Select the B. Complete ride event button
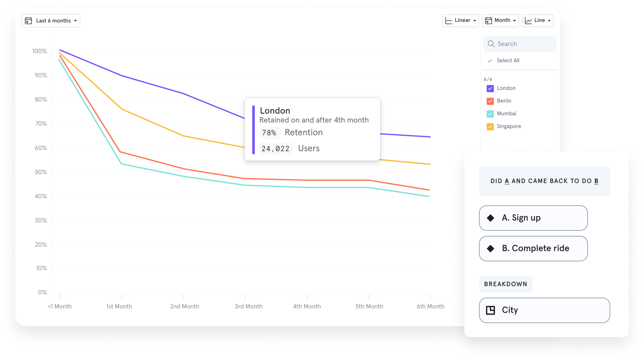Viewport: 644px width, 360px height. click(x=535, y=249)
